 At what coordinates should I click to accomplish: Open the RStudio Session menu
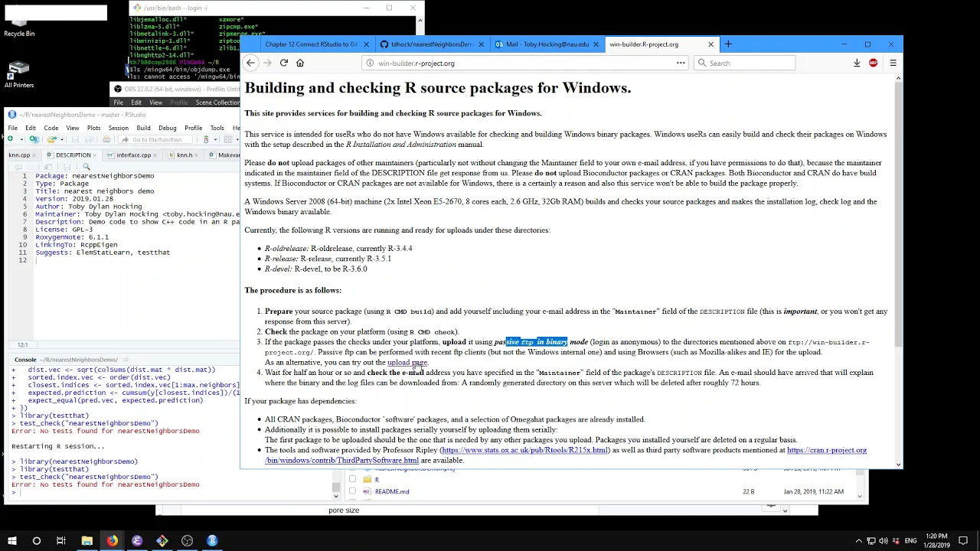point(118,128)
